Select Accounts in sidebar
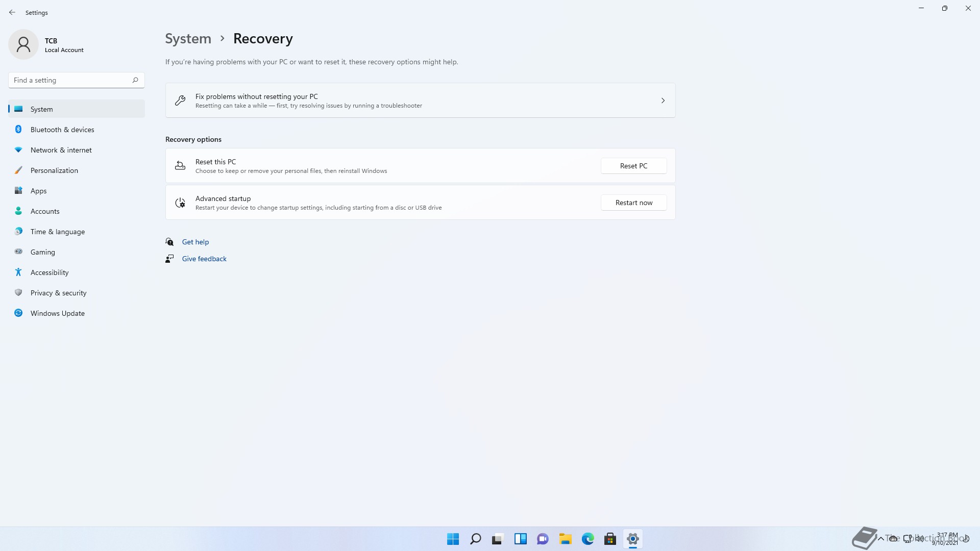This screenshot has width=980, height=551. coord(77,211)
